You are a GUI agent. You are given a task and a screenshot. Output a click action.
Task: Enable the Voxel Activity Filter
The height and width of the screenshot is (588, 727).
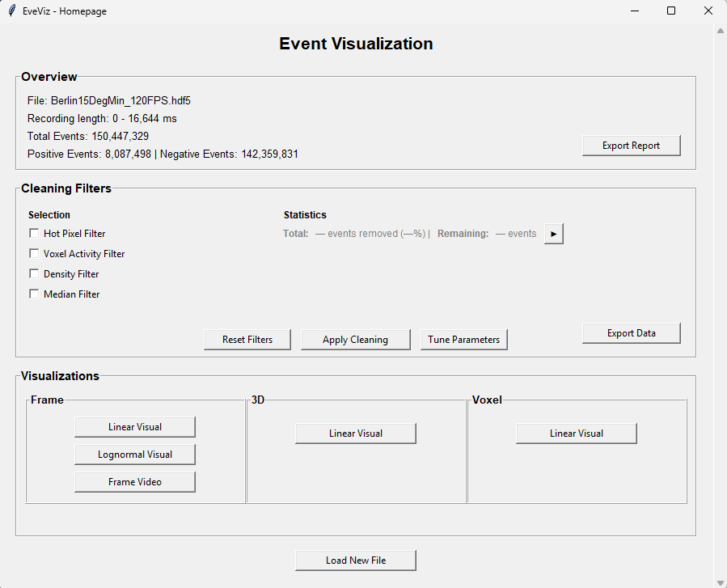(x=34, y=253)
